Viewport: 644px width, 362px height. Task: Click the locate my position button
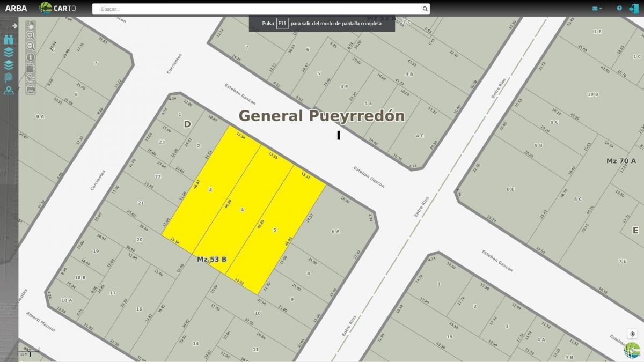pyautogui.click(x=632, y=334)
